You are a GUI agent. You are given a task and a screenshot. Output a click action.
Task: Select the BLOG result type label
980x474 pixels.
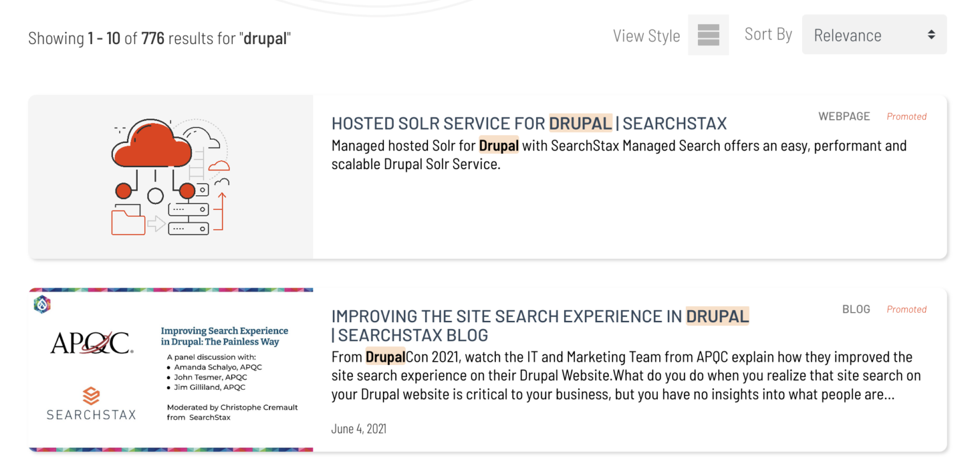pyautogui.click(x=856, y=309)
